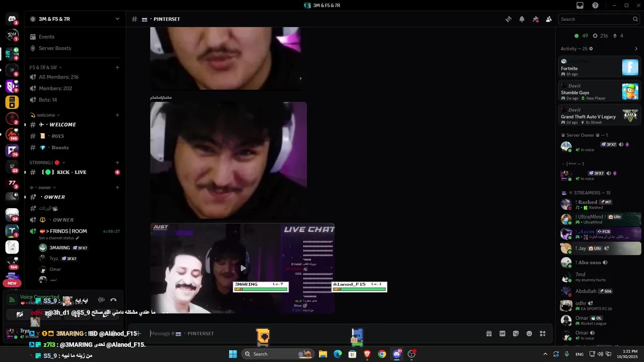Select member ! UltraMhnd ! in list
The image size is (644, 362).
coord(600,219)
